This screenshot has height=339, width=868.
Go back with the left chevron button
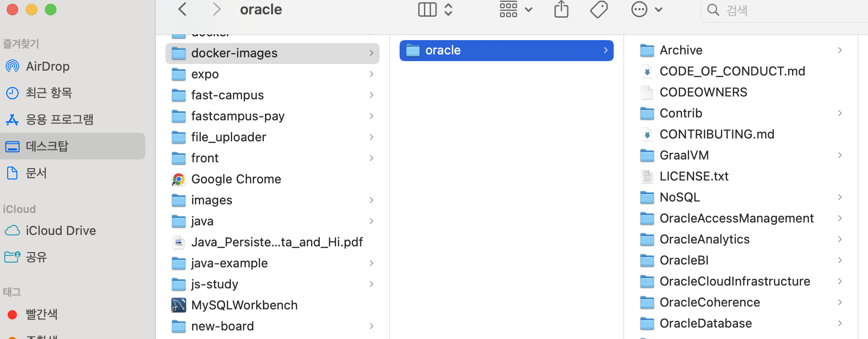(x=182, y=9)
